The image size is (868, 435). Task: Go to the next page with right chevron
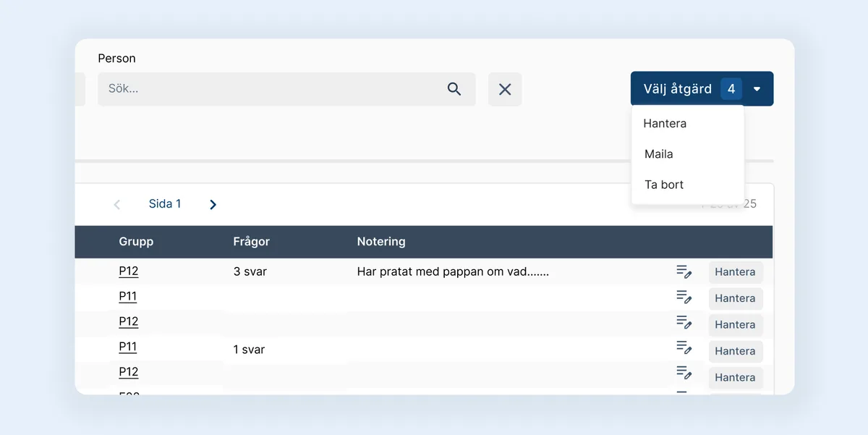click(213, 205)
